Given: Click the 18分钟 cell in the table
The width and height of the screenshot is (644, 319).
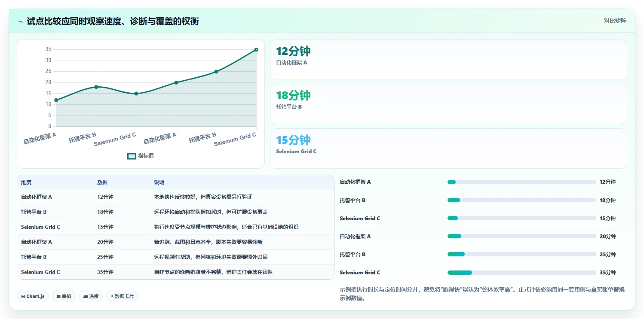Looking at the screenshot, I should (x=105, y=212).
